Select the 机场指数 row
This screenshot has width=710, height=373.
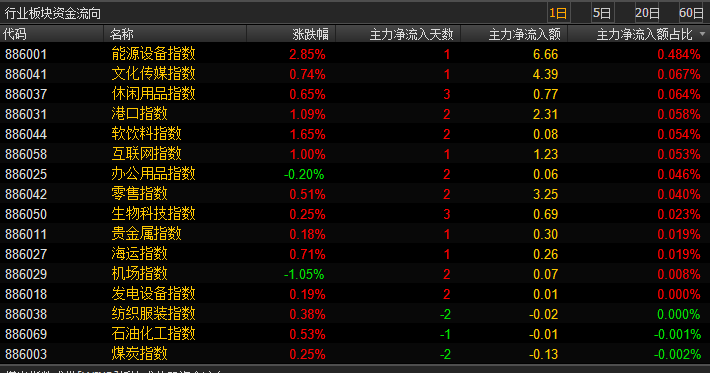(355, 274)
